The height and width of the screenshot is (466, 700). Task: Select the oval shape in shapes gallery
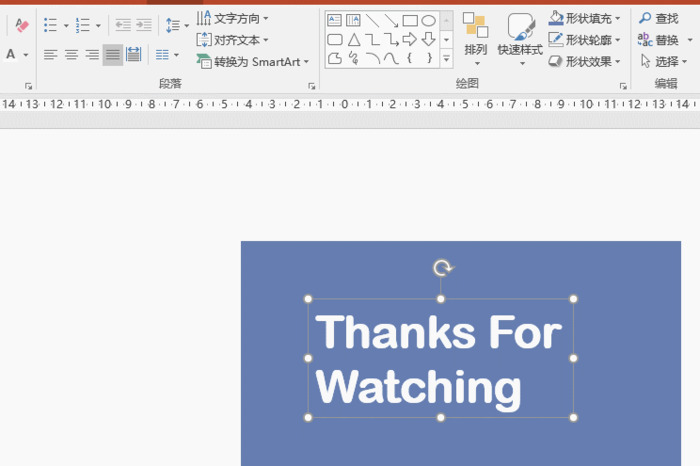click(428, 20)
